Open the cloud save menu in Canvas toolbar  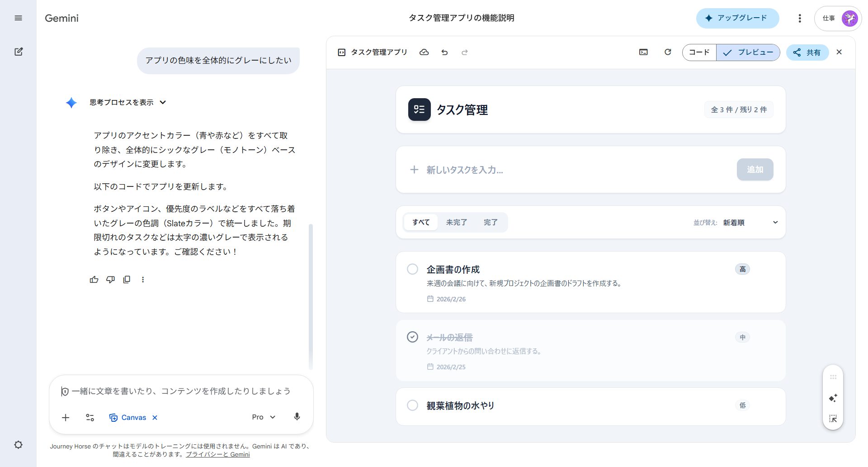click(424, 52)
